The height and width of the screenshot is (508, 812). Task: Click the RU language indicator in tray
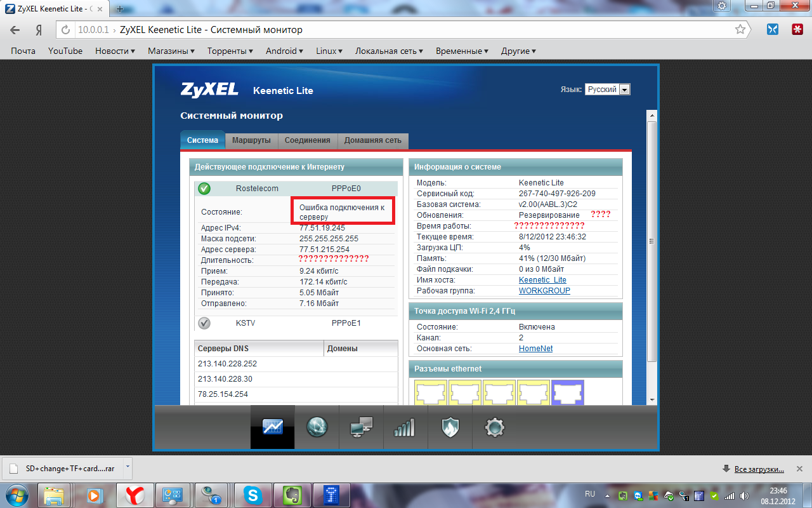point(589,494)
